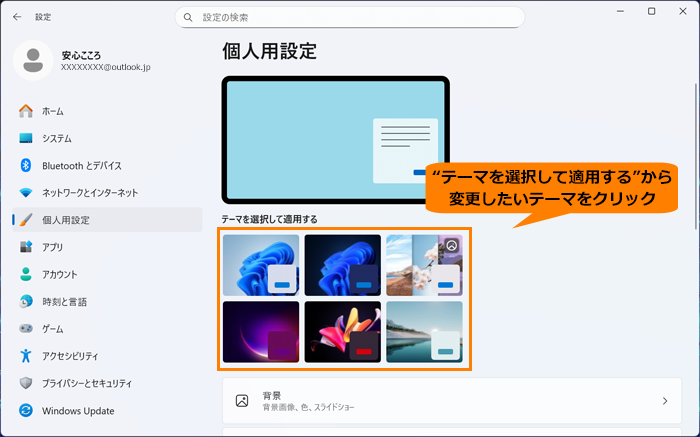Click account name 安心こころ
Viewport: 700px width, 437px height.
pyautogui.click(x=81, y=55)
